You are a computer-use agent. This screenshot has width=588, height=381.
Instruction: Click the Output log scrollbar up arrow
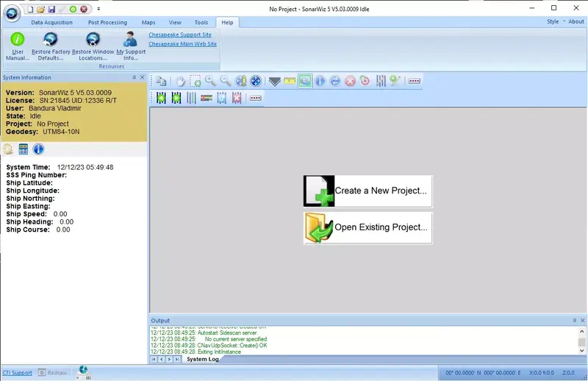[x=581, y=332]
